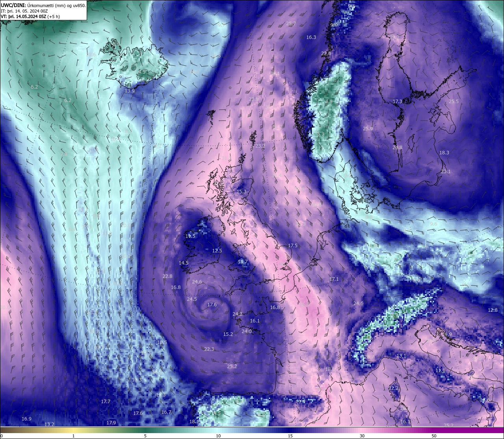The image size is (504, 439).
Task: Click the 'IT: þri. 14. 05. 2024 00Z' line
Action: point(24,11)
